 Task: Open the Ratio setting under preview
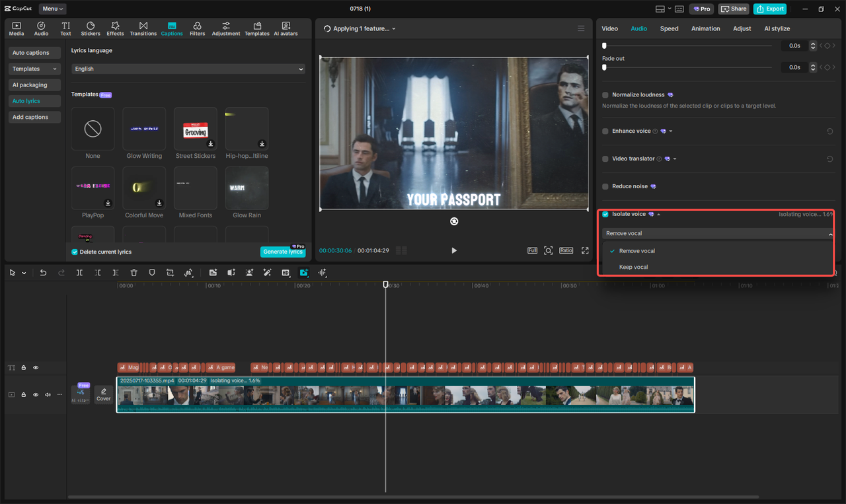566,250
